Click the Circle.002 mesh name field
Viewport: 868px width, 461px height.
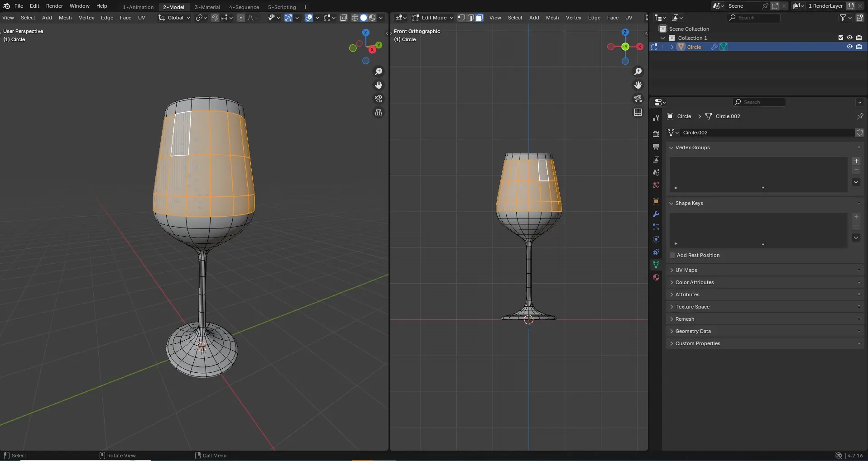765,133
